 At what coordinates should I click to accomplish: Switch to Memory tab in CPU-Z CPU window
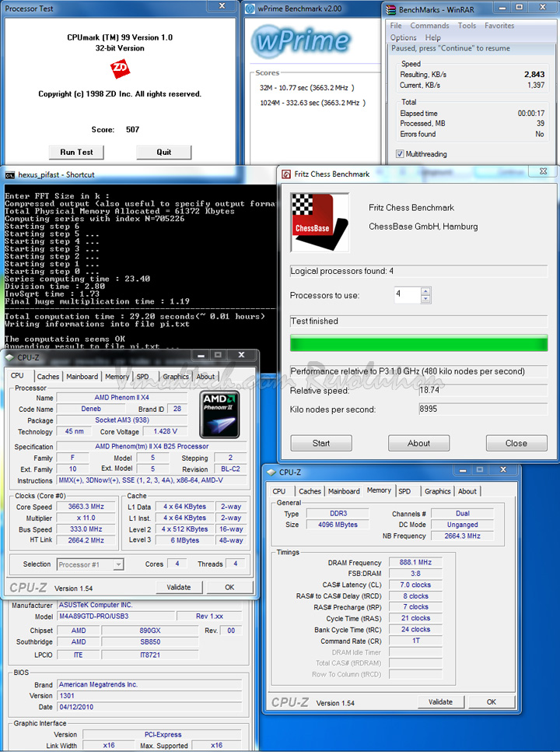(117, 377)
